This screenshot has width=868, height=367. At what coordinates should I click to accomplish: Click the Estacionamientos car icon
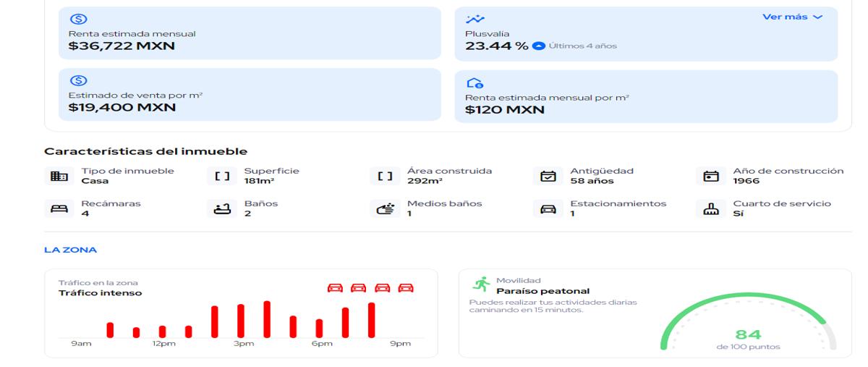coord(548,208)
